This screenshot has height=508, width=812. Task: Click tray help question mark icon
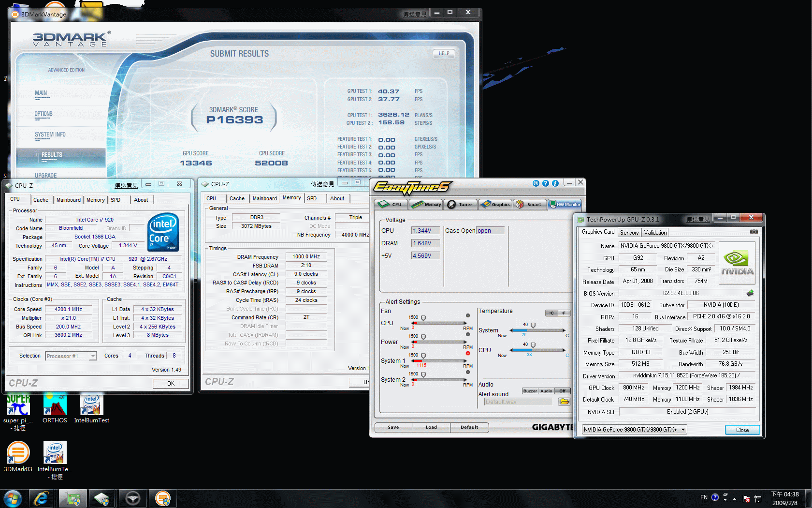click(x=715, y=497)
